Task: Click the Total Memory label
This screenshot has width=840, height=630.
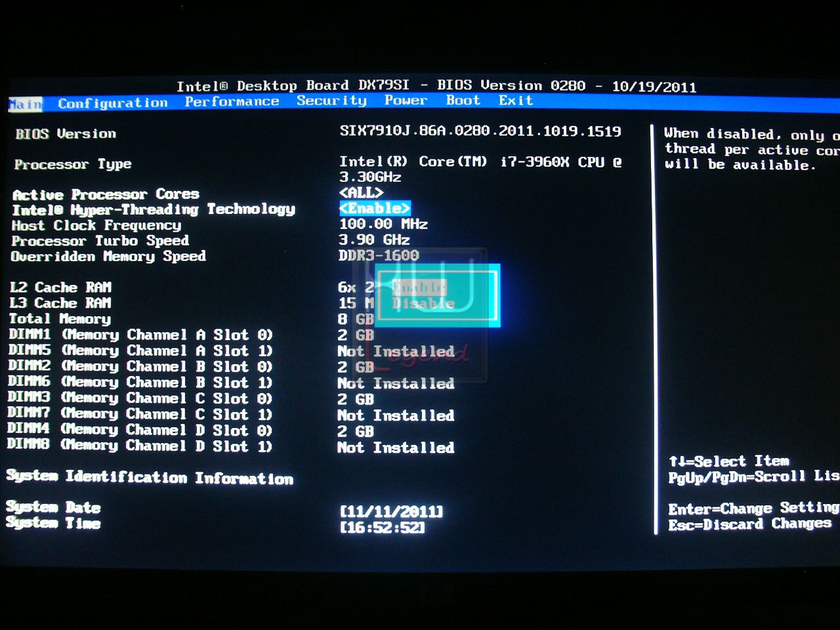Action: [x=60, y=319]
